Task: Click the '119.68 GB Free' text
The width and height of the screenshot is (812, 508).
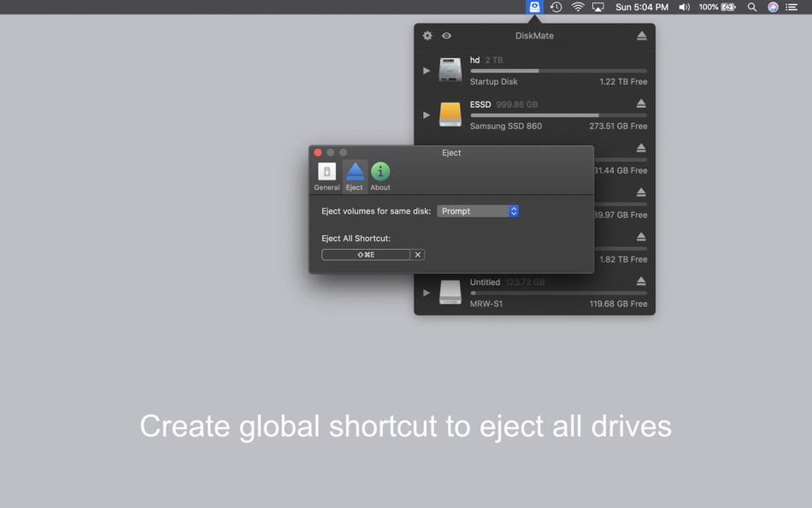Action: [x=618, y=304]
